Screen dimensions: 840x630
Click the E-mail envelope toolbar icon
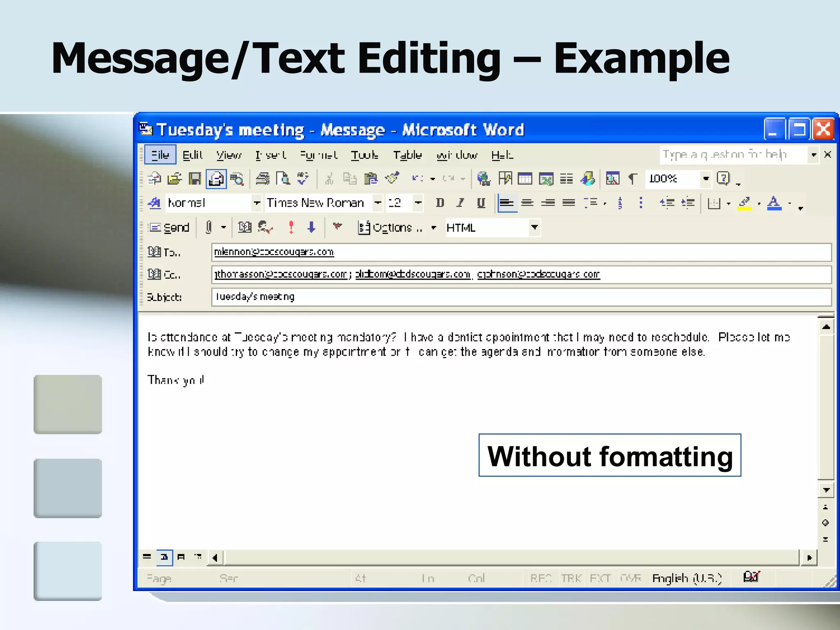(x=216, y=179)
